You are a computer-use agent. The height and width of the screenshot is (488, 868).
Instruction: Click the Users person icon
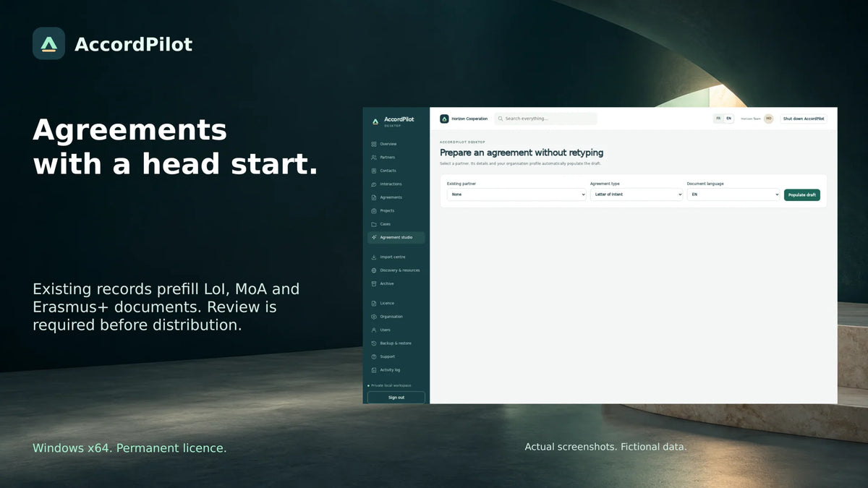tap(373, 330)
